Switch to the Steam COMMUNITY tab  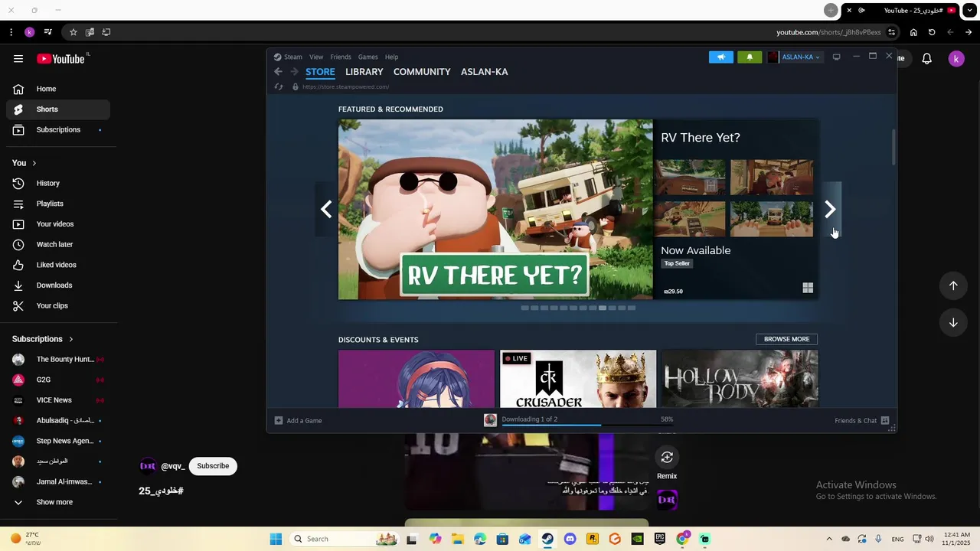pyautogui.click(x=422, y=72)
